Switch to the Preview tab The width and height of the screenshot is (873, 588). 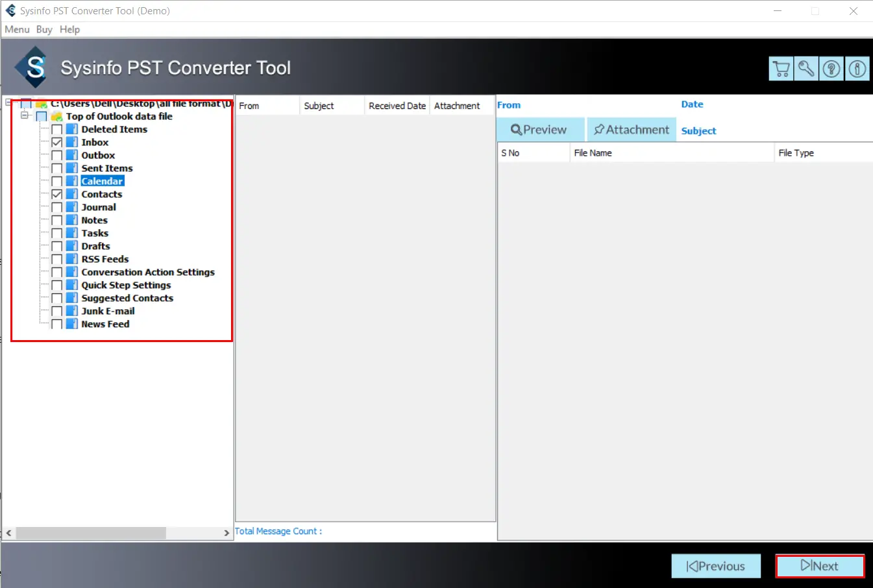(x=541, y=129)
